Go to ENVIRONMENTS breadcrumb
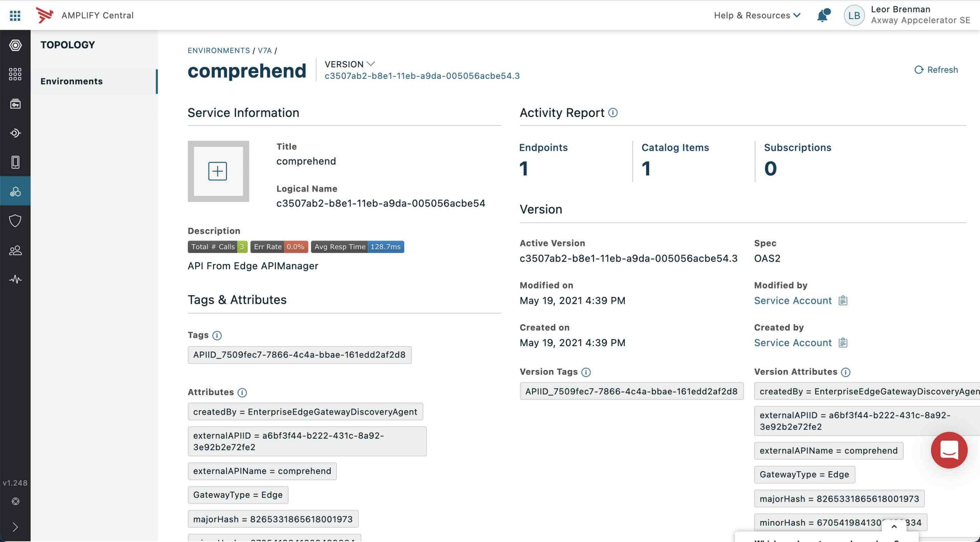This screenshot has height=542, width=980. pyautogui.click(x=219, y=50)
